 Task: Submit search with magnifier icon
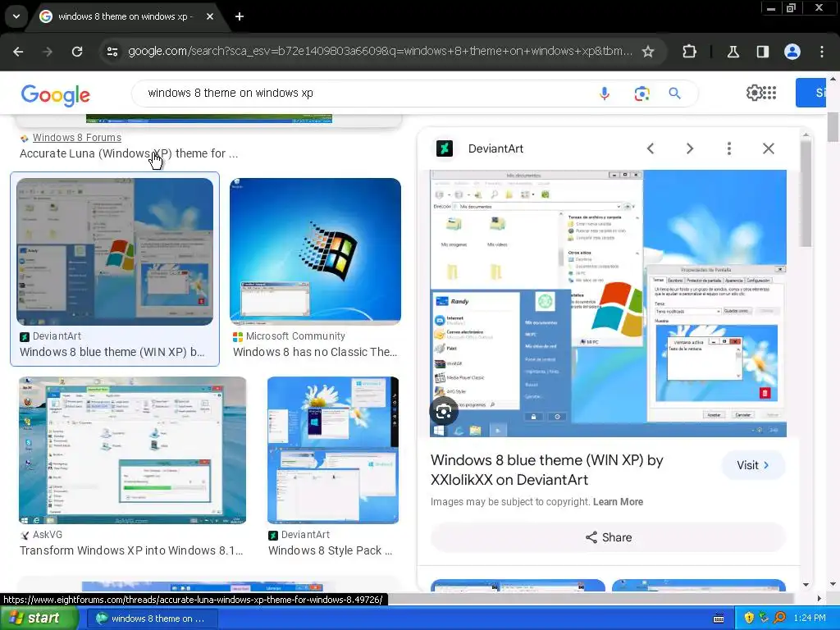(x=675, y=94)
